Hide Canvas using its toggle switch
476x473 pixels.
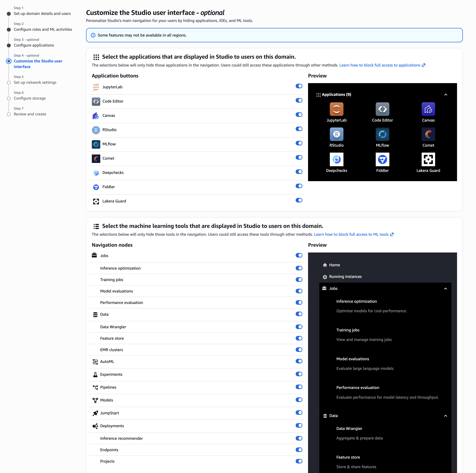299,115
